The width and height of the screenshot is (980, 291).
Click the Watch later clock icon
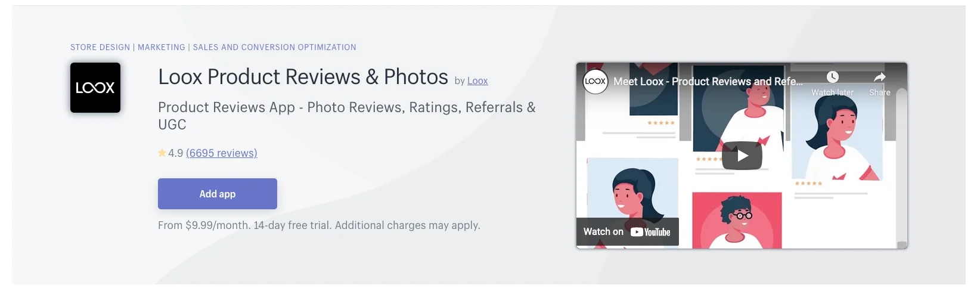coord(832,78)
